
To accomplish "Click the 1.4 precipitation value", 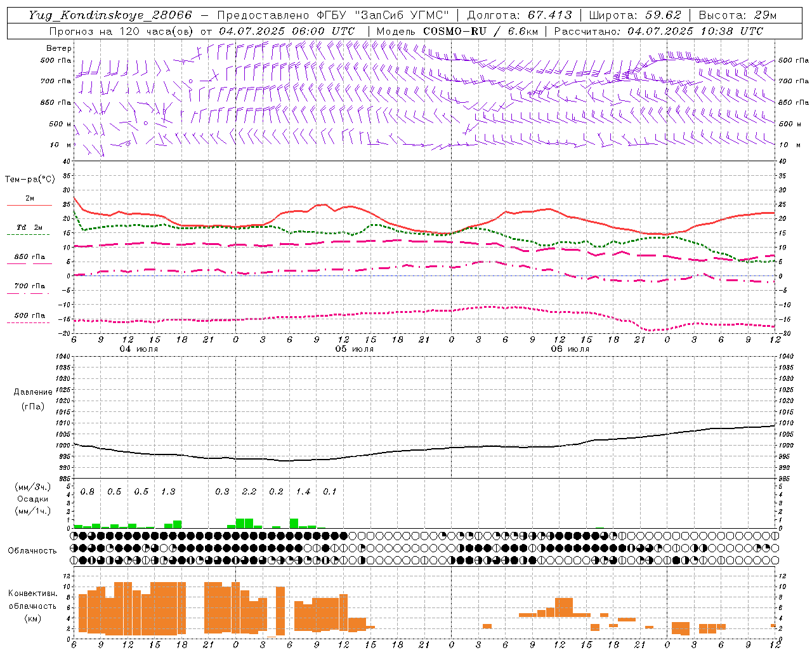I will coord(303,491).
